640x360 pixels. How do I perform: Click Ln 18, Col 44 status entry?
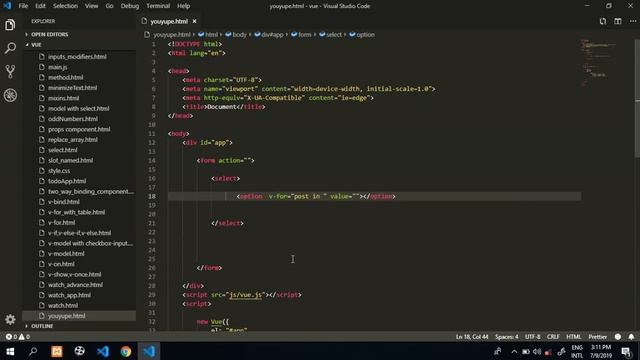pyautogui.click(x=472, y=337)
